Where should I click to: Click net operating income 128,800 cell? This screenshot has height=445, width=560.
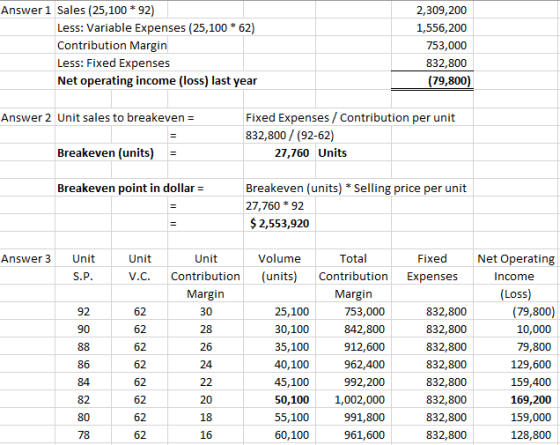click(531, 435)
